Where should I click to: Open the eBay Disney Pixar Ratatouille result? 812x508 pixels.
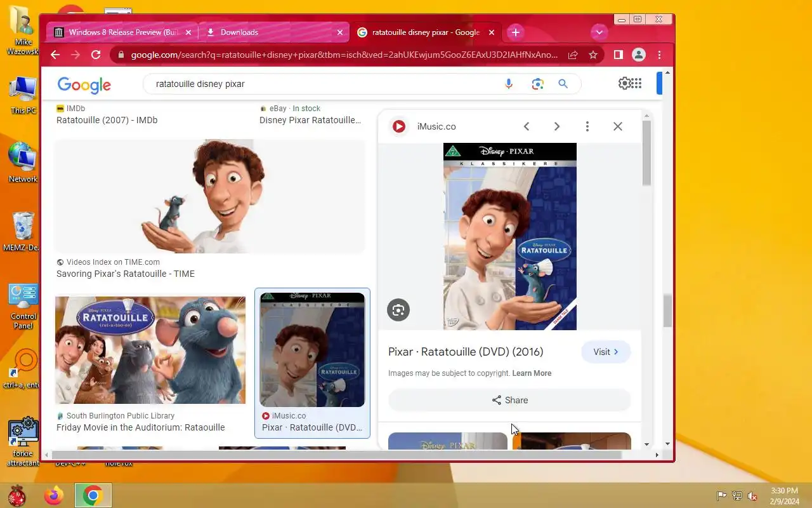310,120
